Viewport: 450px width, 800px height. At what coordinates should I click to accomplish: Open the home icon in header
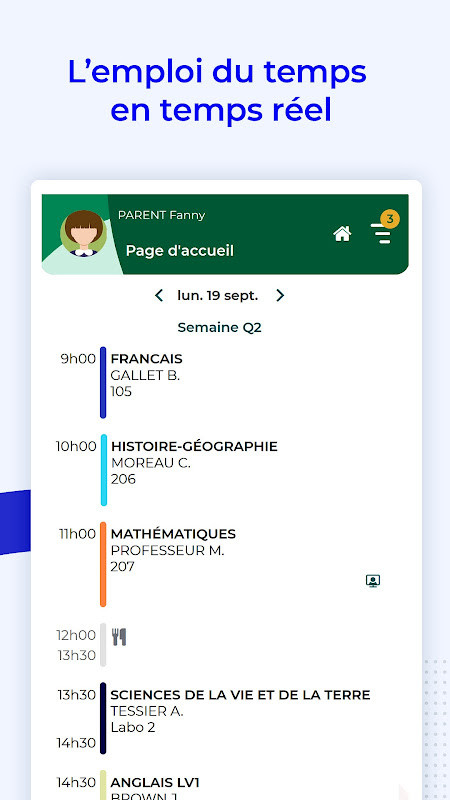point(342,234)
